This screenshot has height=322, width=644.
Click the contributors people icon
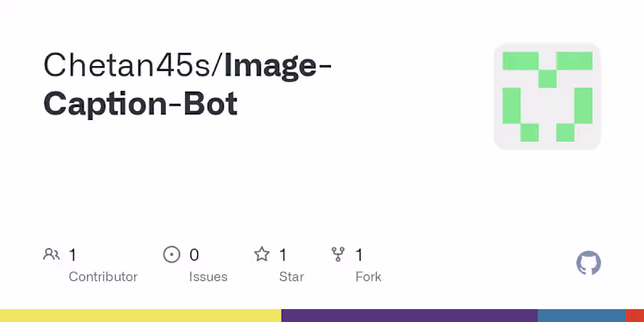pos(52,255)
